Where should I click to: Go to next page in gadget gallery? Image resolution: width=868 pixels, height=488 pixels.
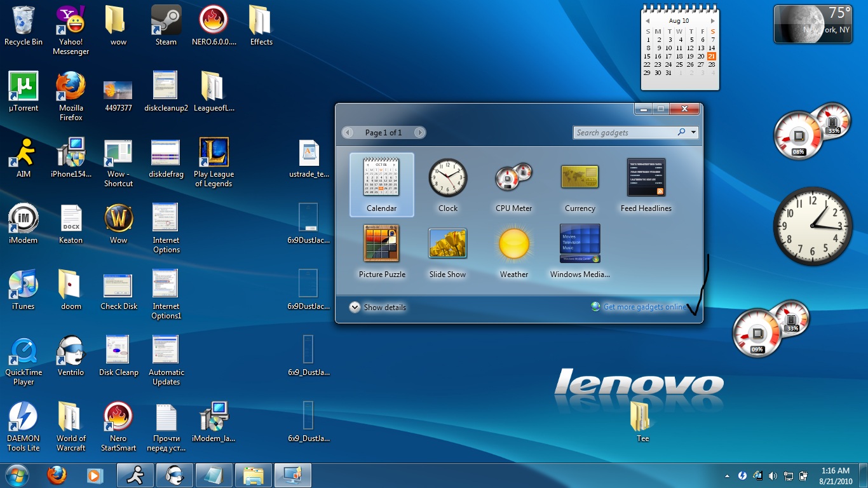click(419, 133)
